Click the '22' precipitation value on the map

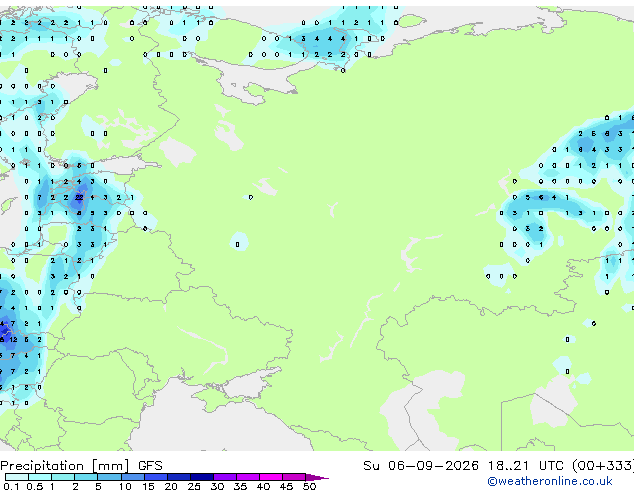[79, 197]
